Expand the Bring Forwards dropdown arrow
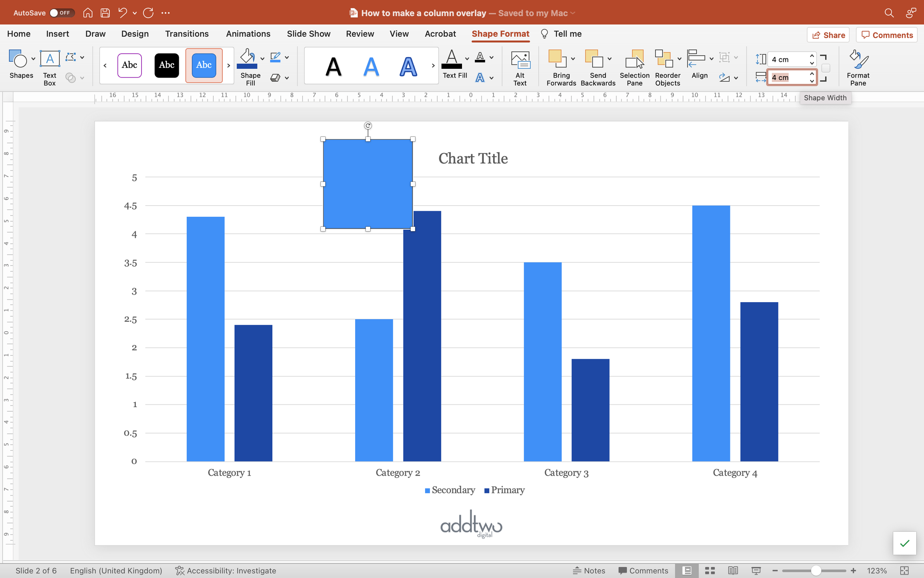 (573, 58)
